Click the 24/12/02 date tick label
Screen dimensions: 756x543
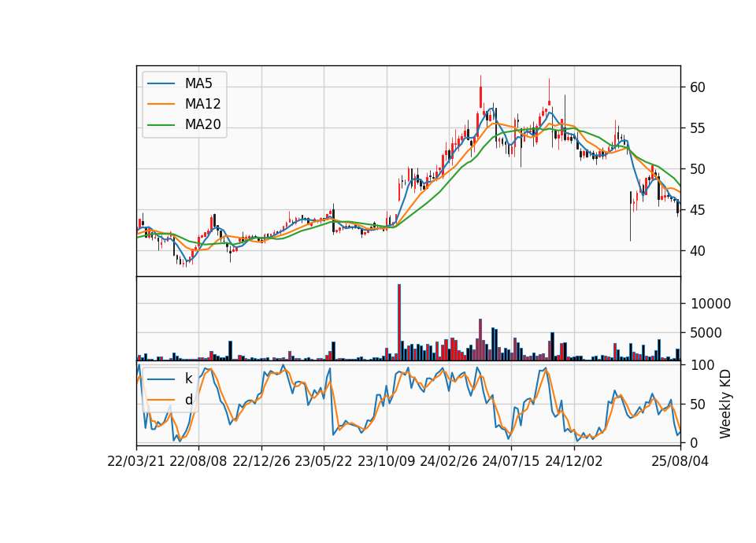[x=574, y=461]
